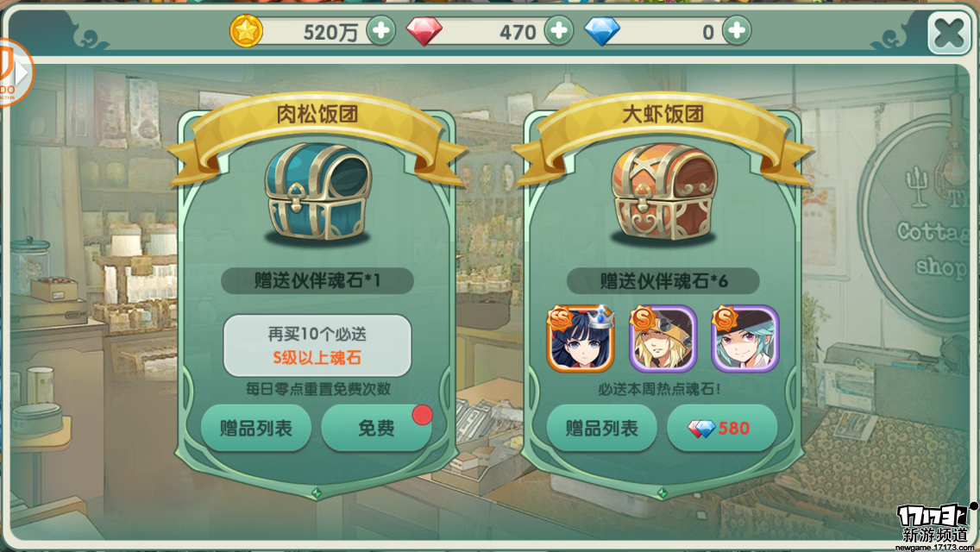Viewport: 980px width, 552px height.
Task: Add more gold coins with plus icon
Action: pyautogui.click(x=380, y=31)
